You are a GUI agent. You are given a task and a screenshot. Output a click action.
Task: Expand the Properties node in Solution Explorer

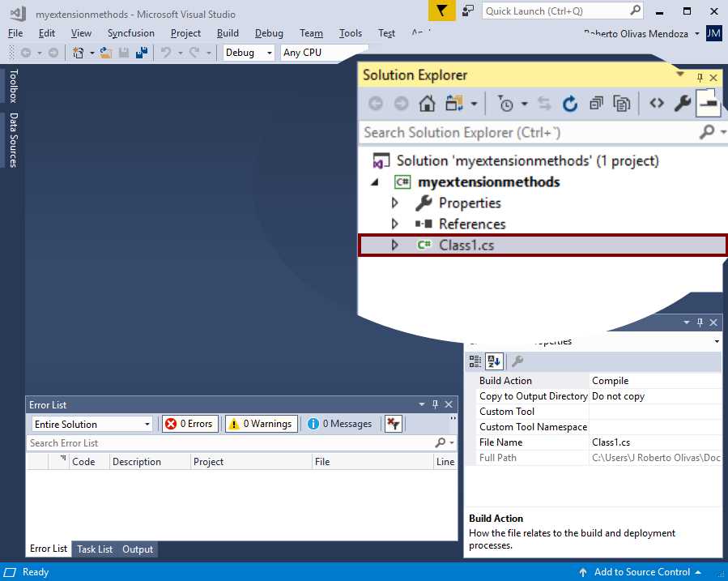(394, 203)
